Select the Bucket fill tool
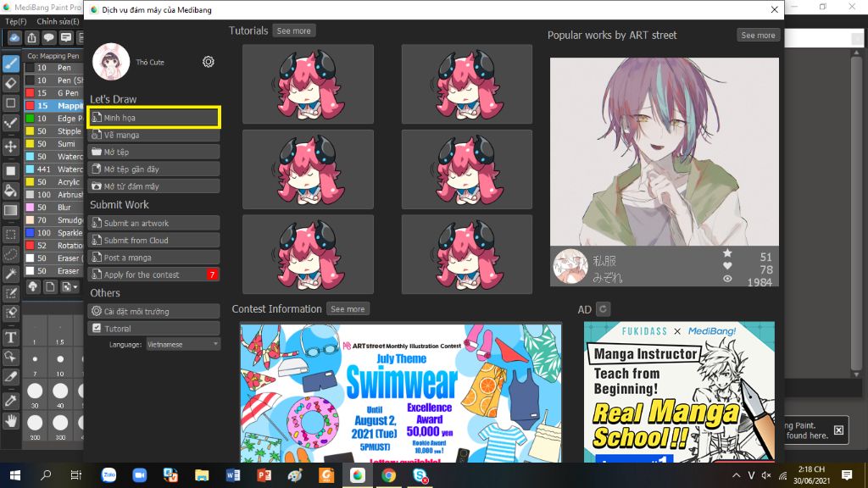This screenshot has width=868, height=488. [x=10, y=191]
